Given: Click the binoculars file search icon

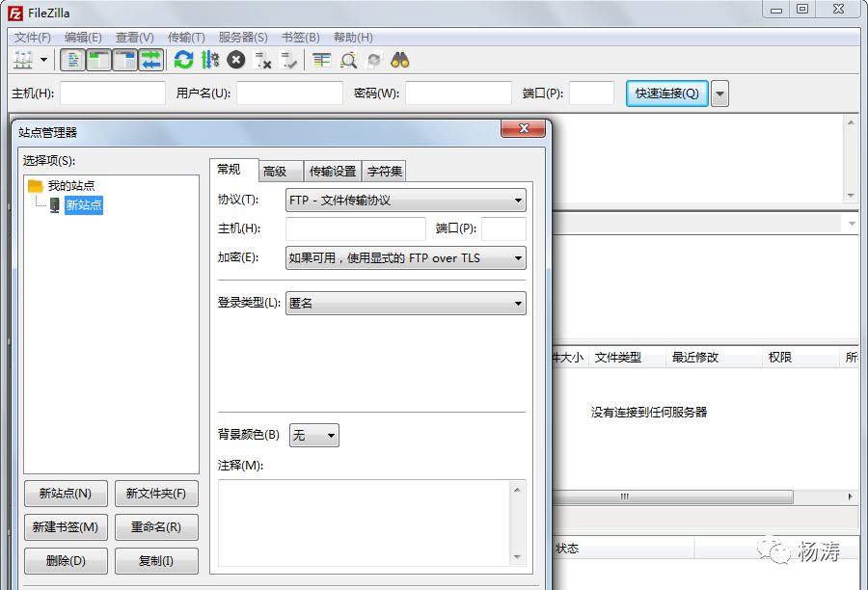Looking at the screenshot, I should point(399,60).
